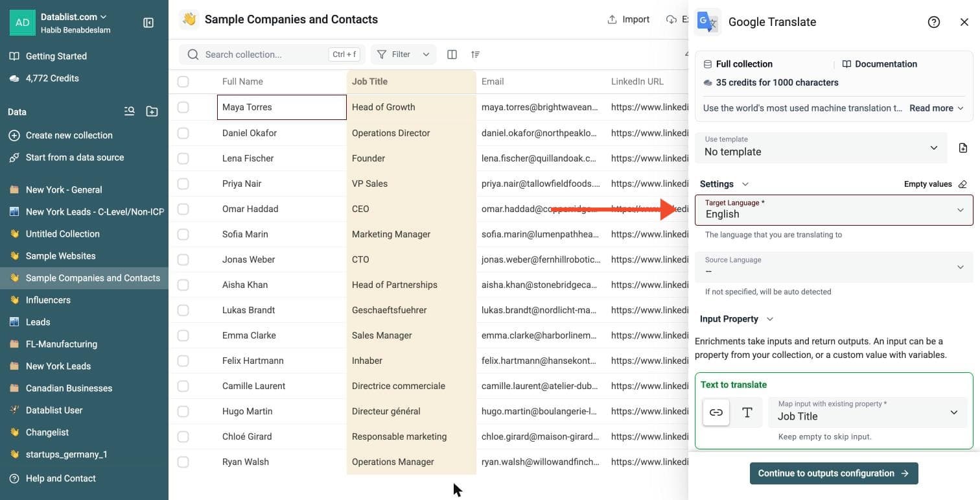This screenshot has height=500, width=980.
Task: Collapse the sidebar with the panel icon
Action: [148, 23]
